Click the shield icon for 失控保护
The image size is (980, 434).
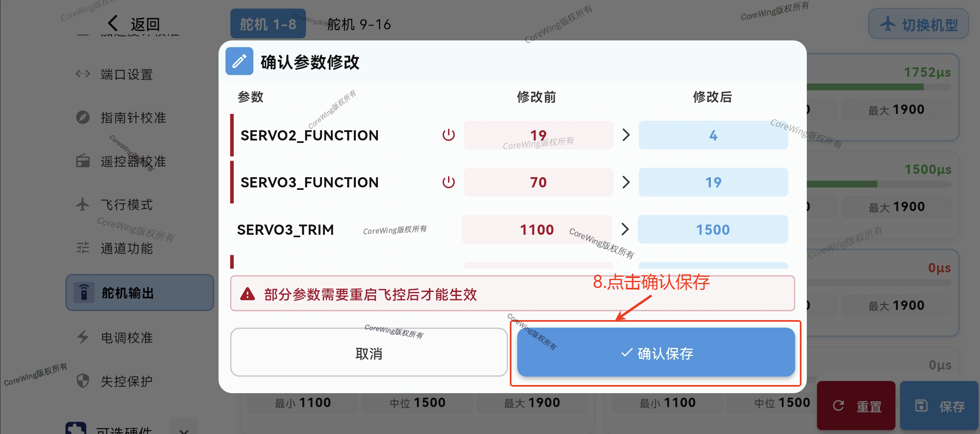(83, 381)
